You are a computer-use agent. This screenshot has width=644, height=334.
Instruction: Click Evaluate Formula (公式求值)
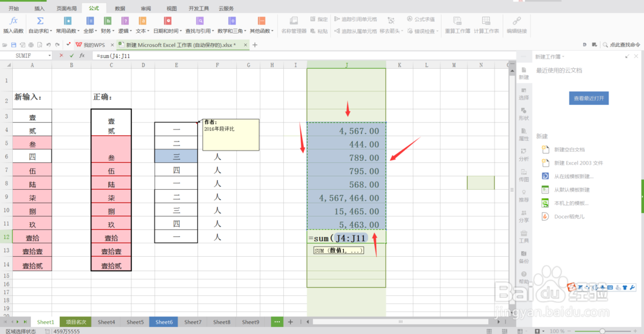click(421, 19)
